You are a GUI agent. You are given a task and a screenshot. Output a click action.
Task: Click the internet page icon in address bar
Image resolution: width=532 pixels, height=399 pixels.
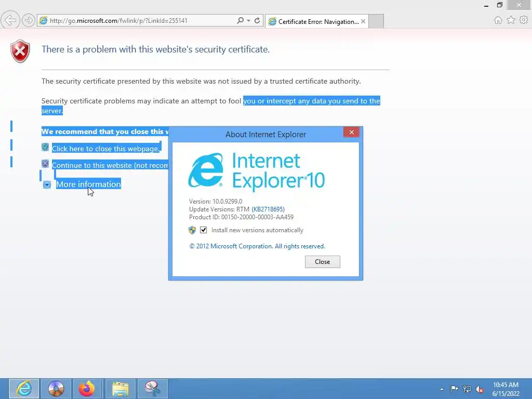pyautogui.click(x=44, y=20)
